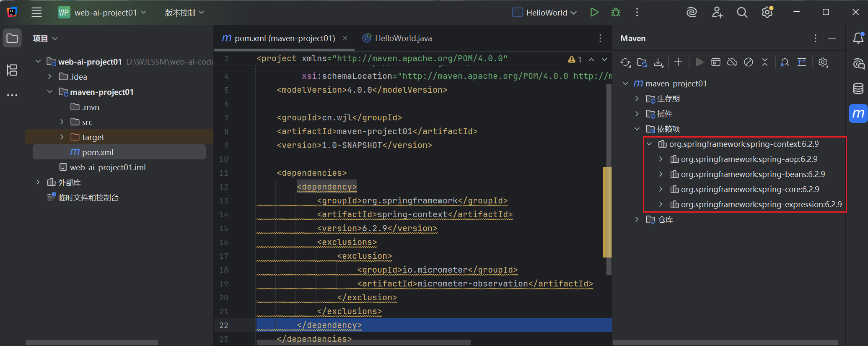
Task: Hide the Maven tool window
Action: (832, 39)
